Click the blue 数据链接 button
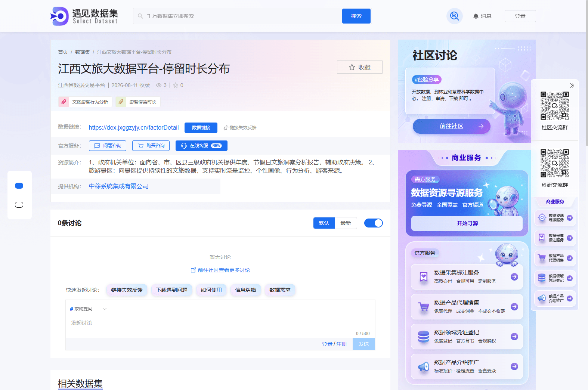The image size is (588, 390). 201,128
